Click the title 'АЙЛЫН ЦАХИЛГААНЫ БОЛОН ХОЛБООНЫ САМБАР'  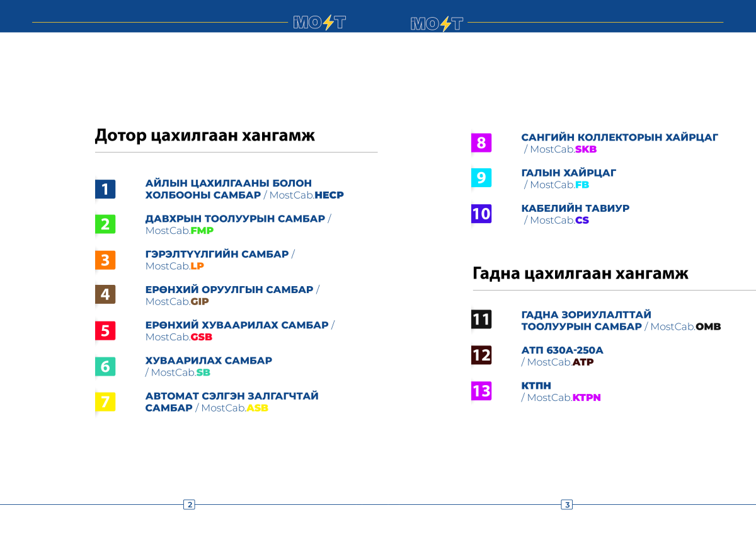(229, 189)
